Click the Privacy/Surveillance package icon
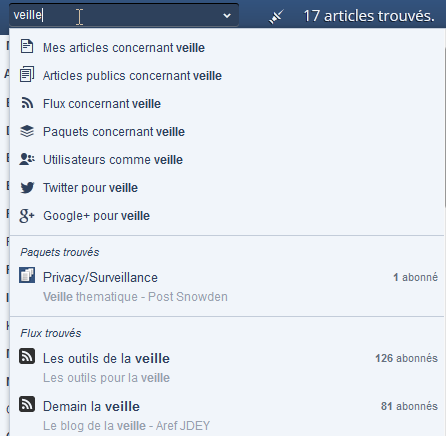Viewport: 446px width, 436px height. [27, 275]
